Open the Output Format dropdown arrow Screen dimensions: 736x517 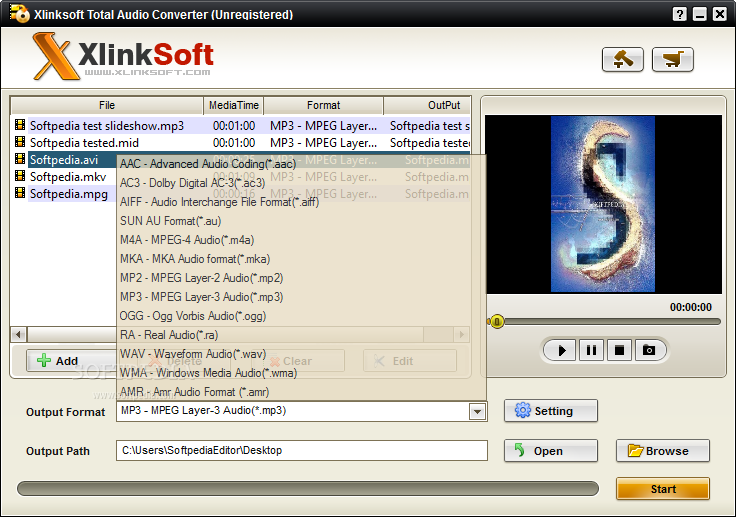(x=477, y=412)
